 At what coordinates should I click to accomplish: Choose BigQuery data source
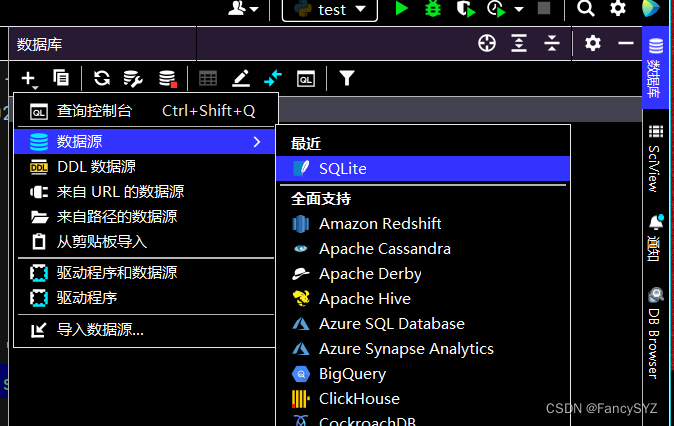click(423, 374)
